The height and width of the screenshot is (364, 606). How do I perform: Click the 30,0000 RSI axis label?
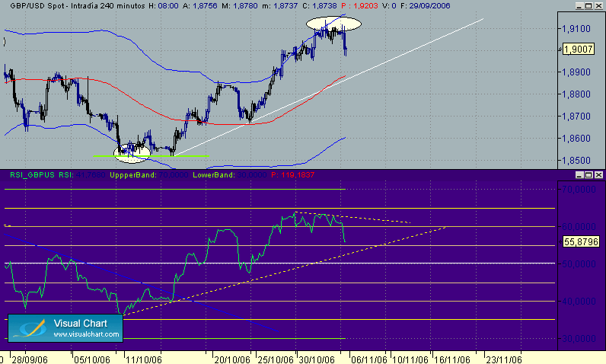pos(579,339)
